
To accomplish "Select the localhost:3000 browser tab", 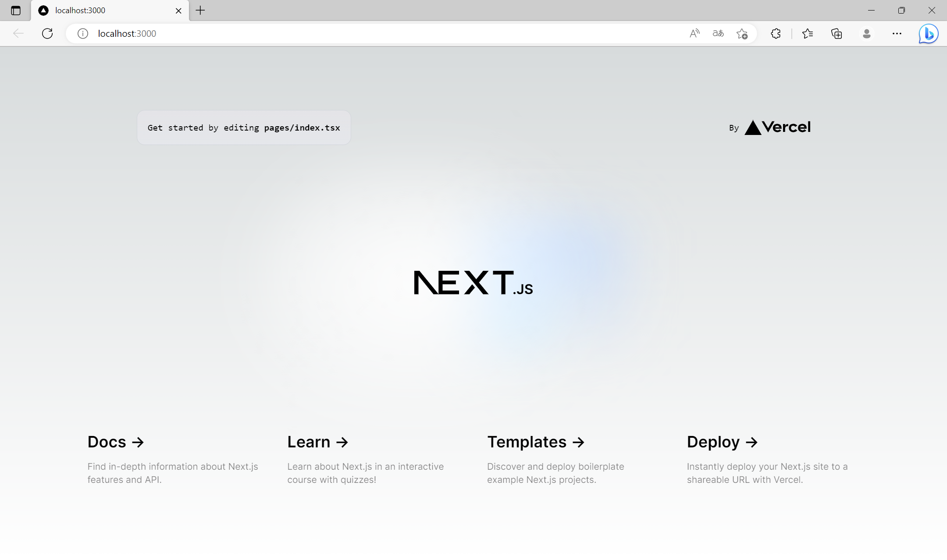I will [110, 11].
